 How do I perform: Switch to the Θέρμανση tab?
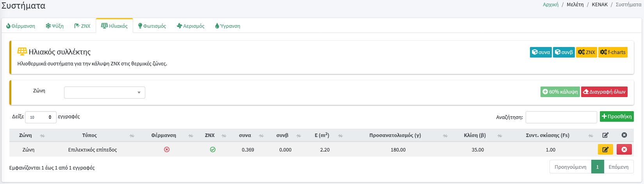(21, 26)
